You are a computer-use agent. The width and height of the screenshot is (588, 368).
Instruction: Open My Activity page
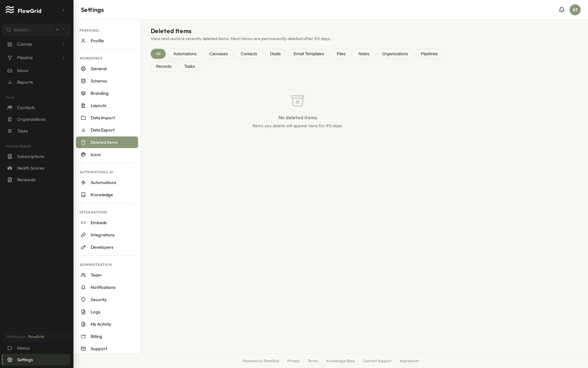[x=107, y=324]
